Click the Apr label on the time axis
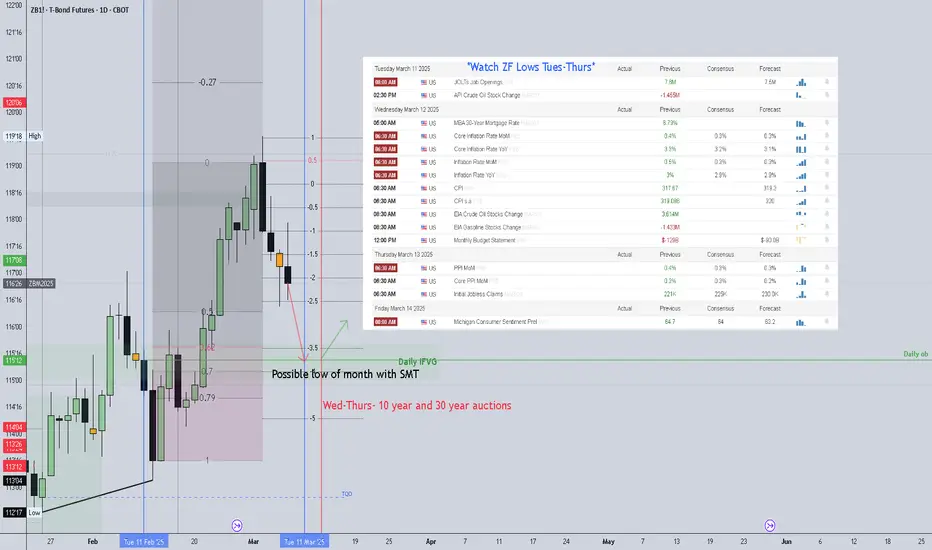The image size is (932, 550). 431,542
